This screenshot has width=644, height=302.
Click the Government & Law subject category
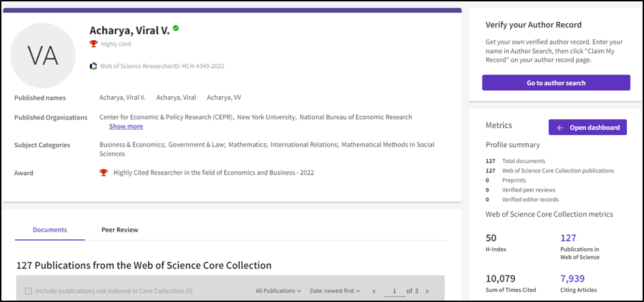pyautogui.click(x=197, y=145)
